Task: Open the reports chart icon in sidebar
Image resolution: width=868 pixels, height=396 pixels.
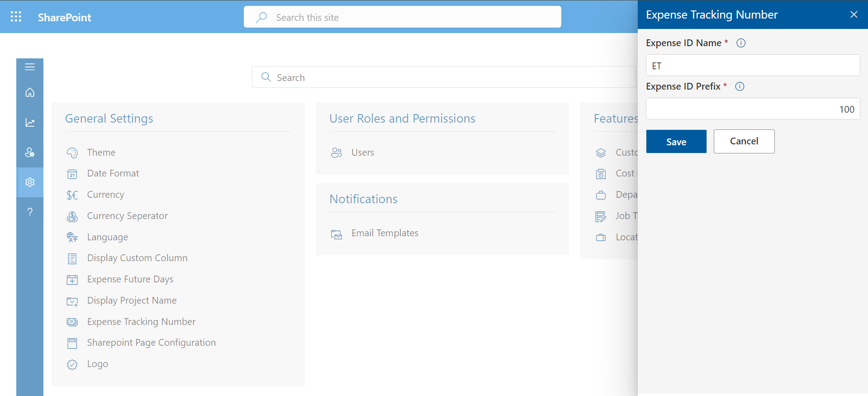Action: [30, 122]
